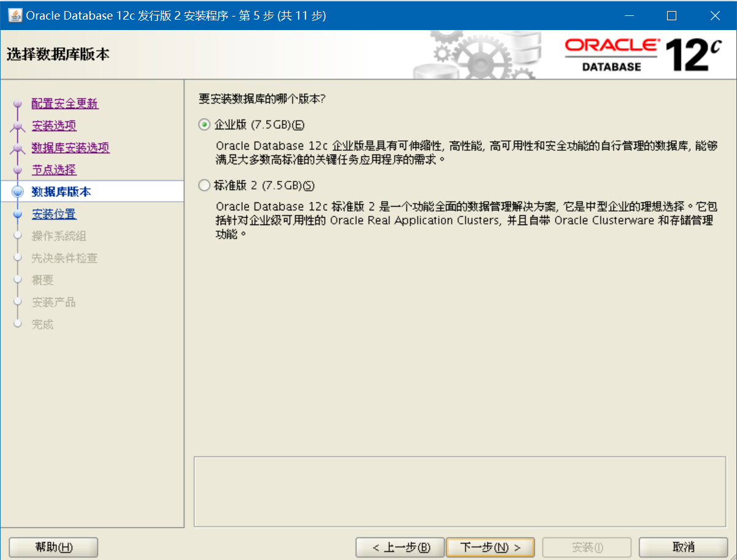Viewport: 737px width, 560px height.
Task: Click the 选择数据库版本 heading text
Action: tap(58, 55)
